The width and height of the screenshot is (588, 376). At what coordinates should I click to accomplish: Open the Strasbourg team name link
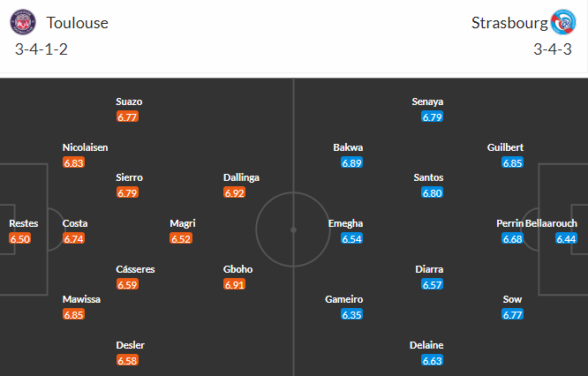coord(508,23)
